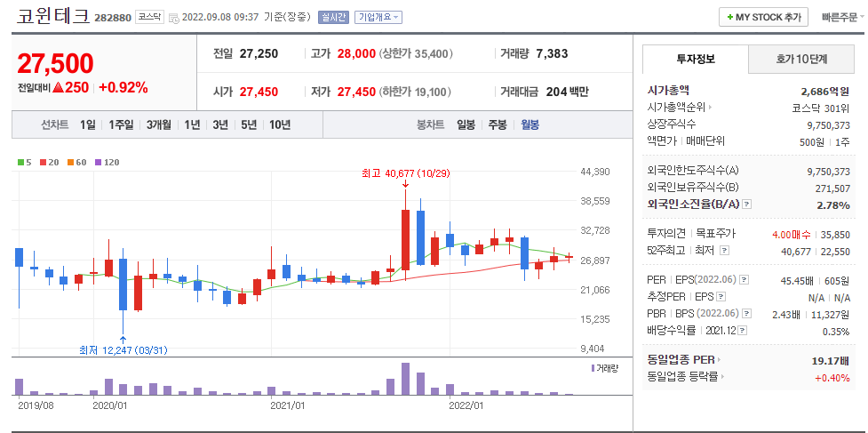
Task: Click green 5-day moving average legend marker
Action: pyautogui.click(x=20, y=163)
